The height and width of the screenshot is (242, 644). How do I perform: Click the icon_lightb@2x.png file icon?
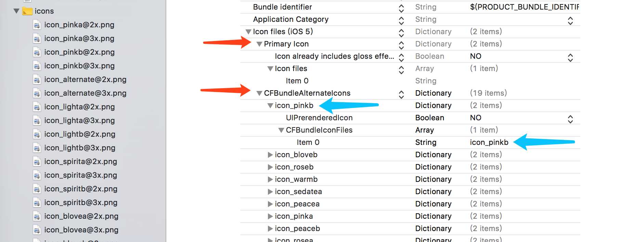(37, 134)
